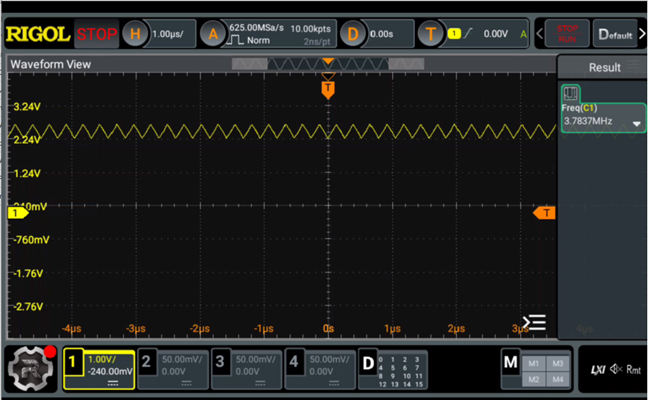Open the Acquire (A) menu icon
This screenshot has width=648, height=400.
coord(213,34)
